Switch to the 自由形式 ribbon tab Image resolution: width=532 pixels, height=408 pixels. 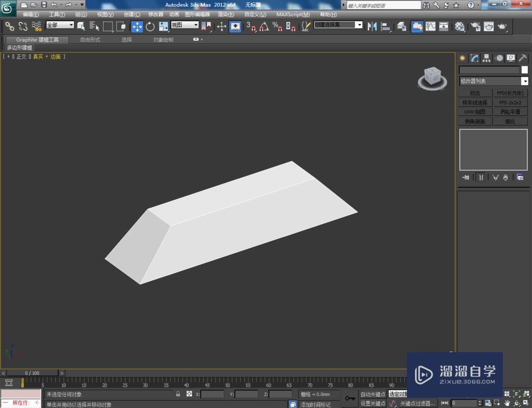pyautogui.click(x=90, y=40)
